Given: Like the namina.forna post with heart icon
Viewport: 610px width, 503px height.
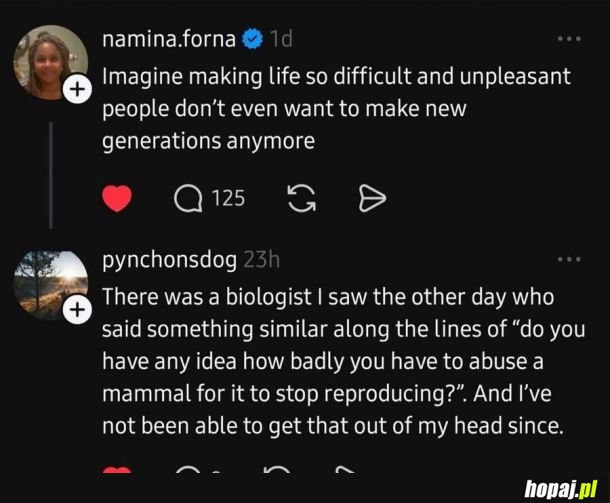Looking at the screenshot, I should click(x=117, y=198).
